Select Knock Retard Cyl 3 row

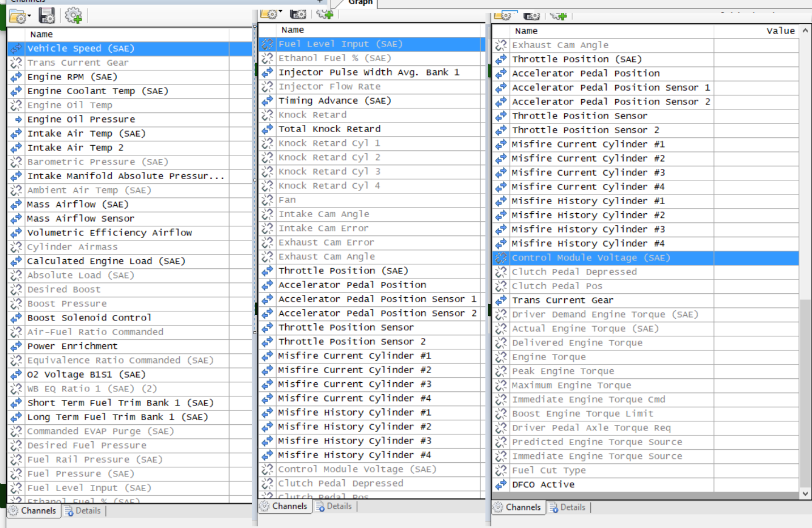[371, 172]
